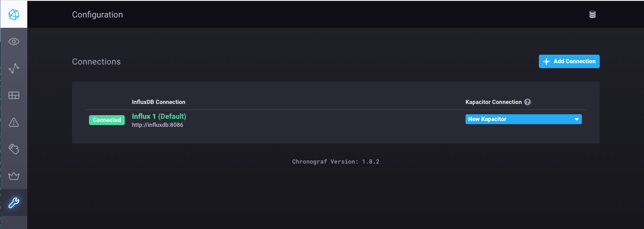Image resolution: width=644 pixels, height=229 pixels.
Task: Open the New Kapacitor dropdown
Action: click(524, 119)
